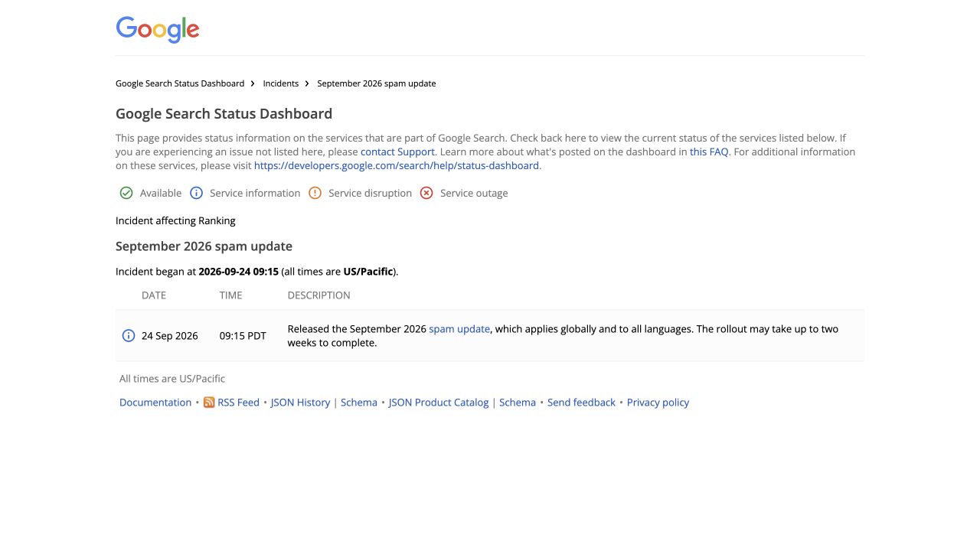Open the Privacy policy link

[x=658, y=403]
